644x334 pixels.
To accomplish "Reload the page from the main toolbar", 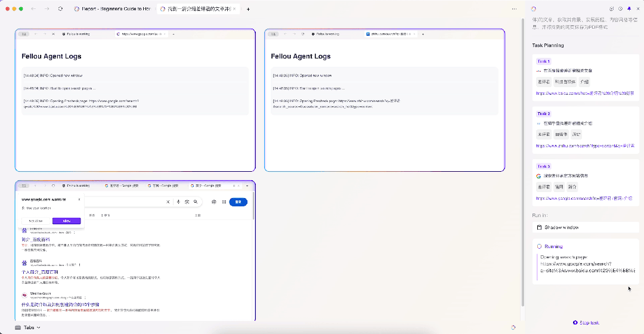I will click(60, 8).
